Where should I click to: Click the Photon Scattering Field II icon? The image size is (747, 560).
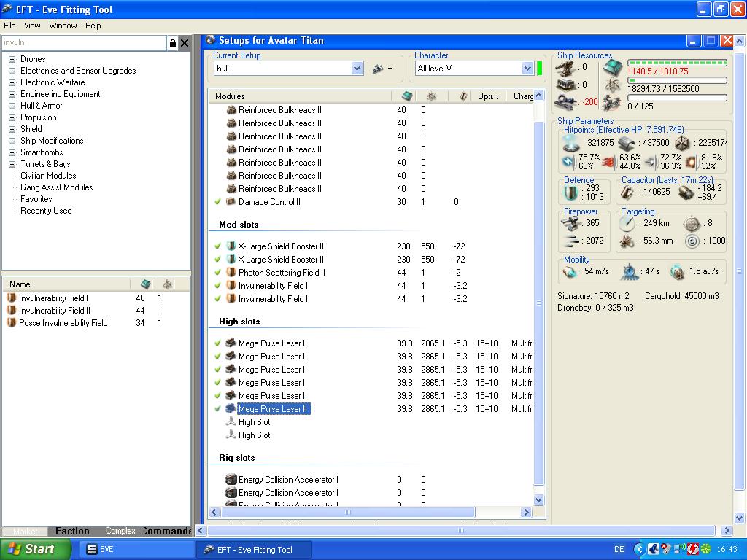(x=231, y=273)
